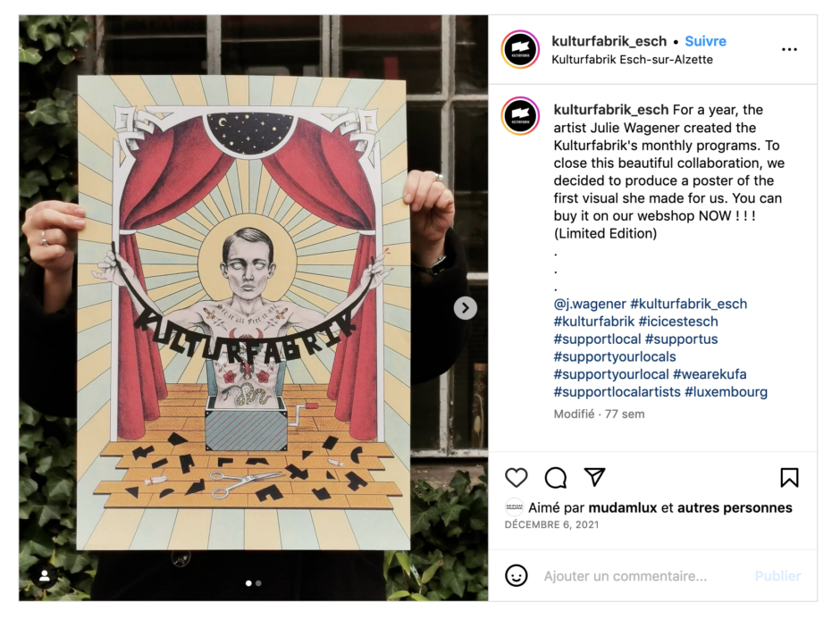Show tagged people on the photo
The width and height of the screenshot is (840, 619).
[x=45, y=575]
